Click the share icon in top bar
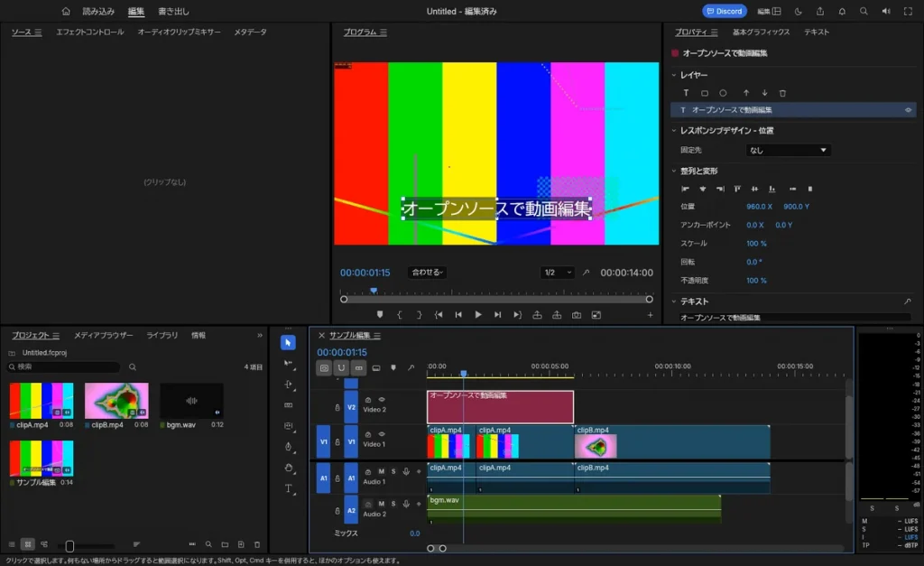 pos(819,11)
